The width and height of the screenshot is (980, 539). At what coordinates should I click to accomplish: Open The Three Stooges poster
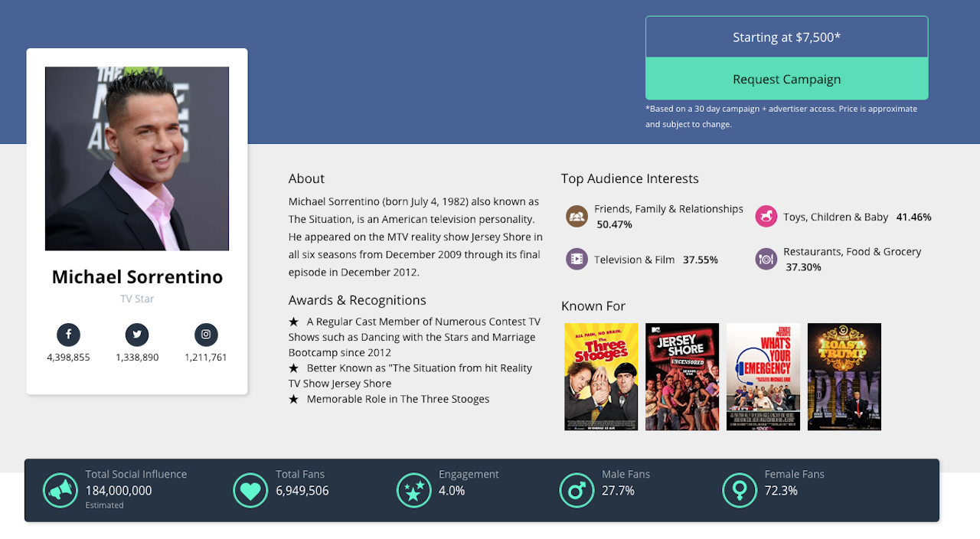coord(601,377)
